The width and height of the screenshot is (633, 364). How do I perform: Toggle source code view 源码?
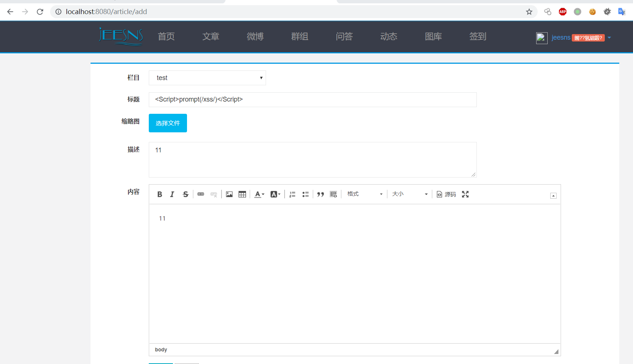click(x=446, y=194)
